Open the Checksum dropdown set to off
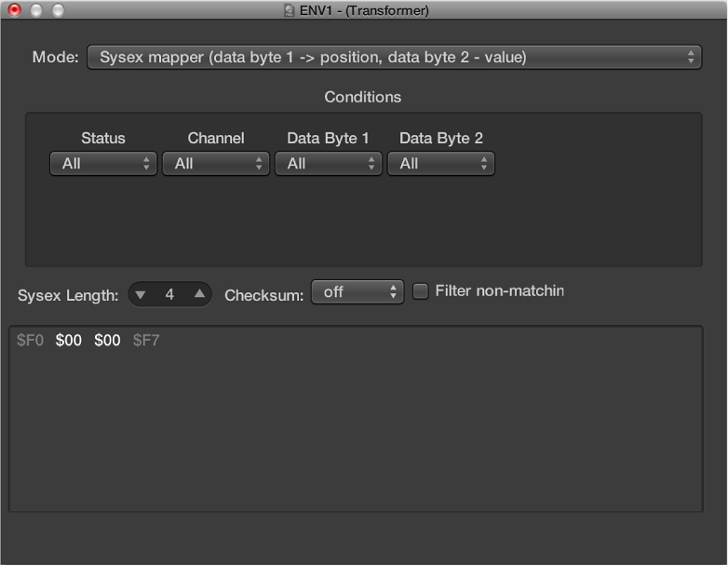 (x=357, y=292)
